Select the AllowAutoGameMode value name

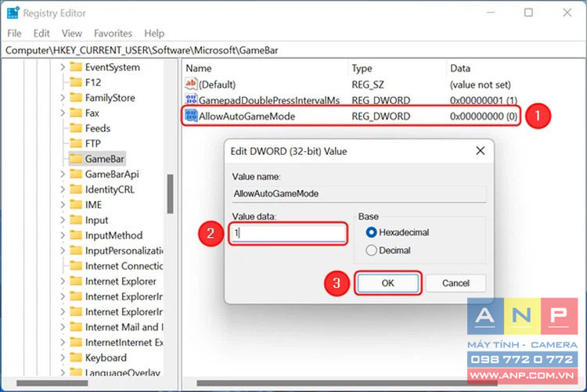[x=247, y=116]
